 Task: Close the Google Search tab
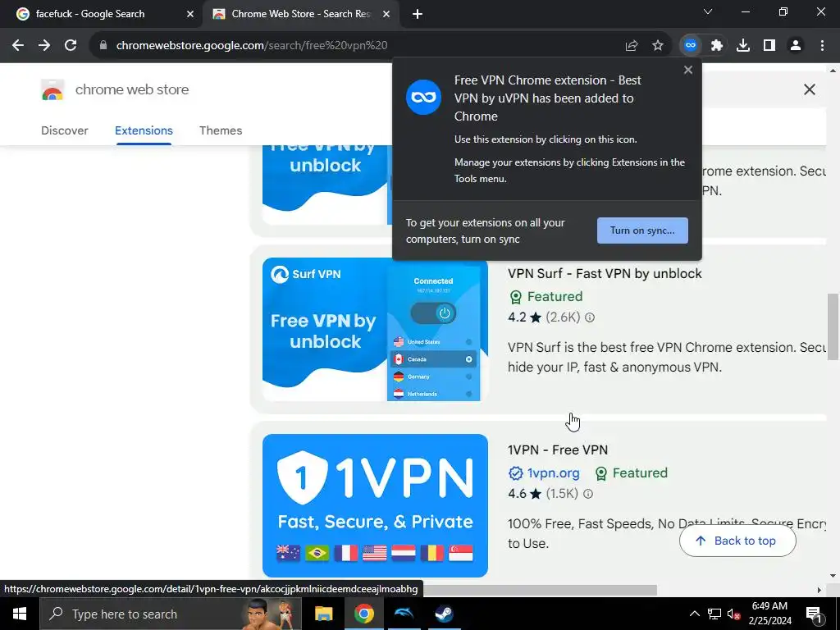coord(190,15)
